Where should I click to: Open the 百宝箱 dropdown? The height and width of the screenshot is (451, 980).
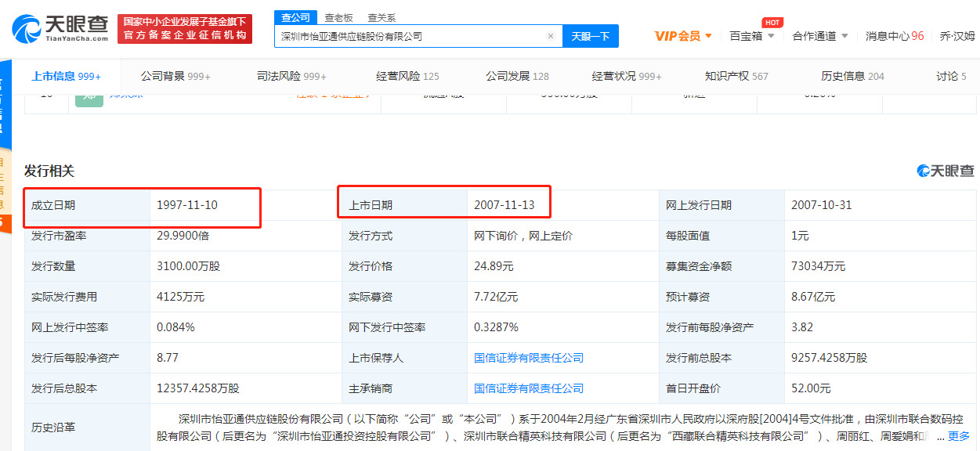click(752, 36)
